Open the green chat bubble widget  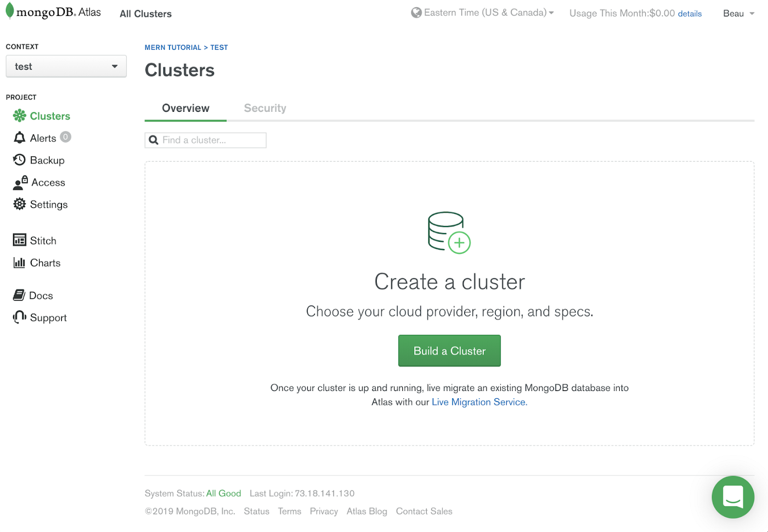pos(733,497)
